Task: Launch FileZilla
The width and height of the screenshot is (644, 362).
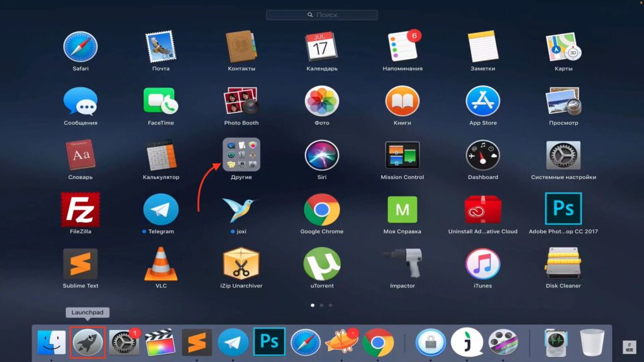Action: (80, 209)
